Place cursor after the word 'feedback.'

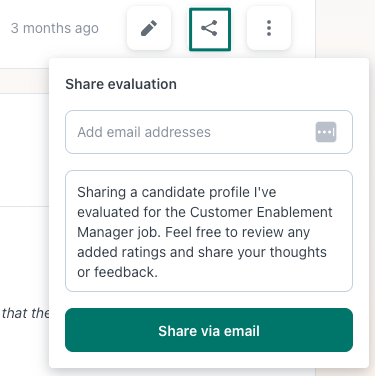click(x=158, y=272)
